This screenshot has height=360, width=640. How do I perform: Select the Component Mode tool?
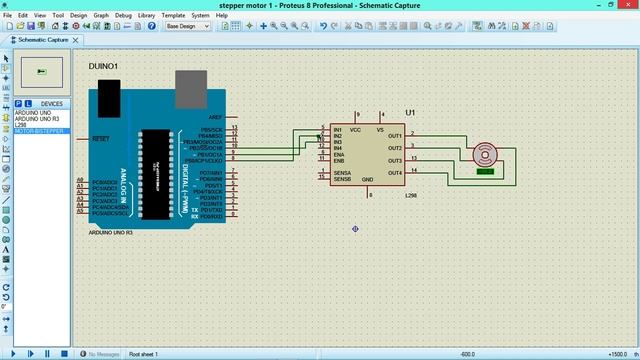point(6,68)
